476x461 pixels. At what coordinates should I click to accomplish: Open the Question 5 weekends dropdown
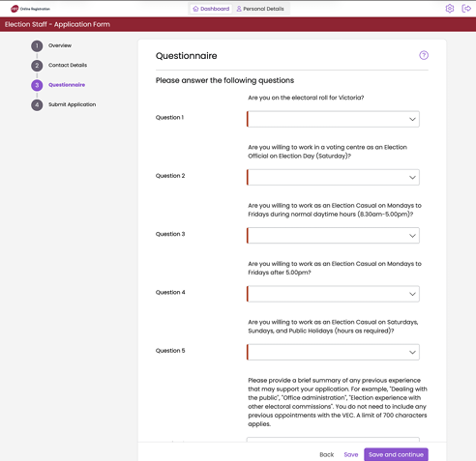[x=333, y=352]
